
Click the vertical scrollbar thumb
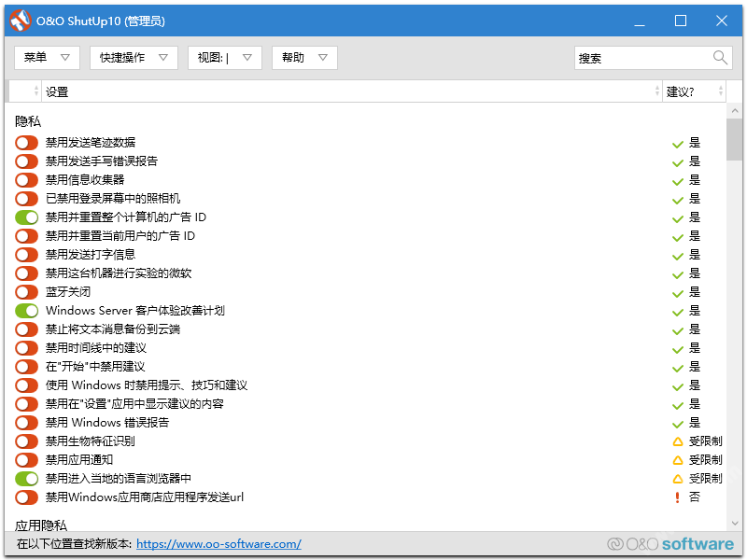point(735,139)
